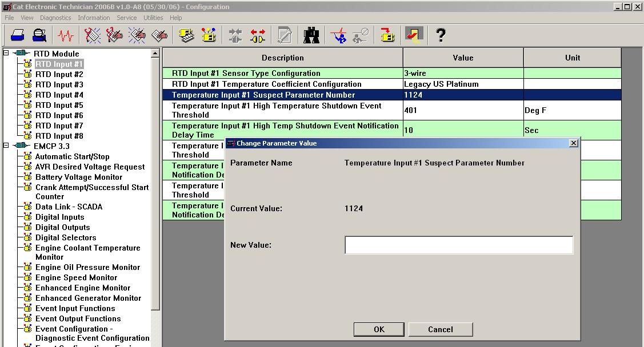
Task: Open the Help menu
Action: (176, 18)
